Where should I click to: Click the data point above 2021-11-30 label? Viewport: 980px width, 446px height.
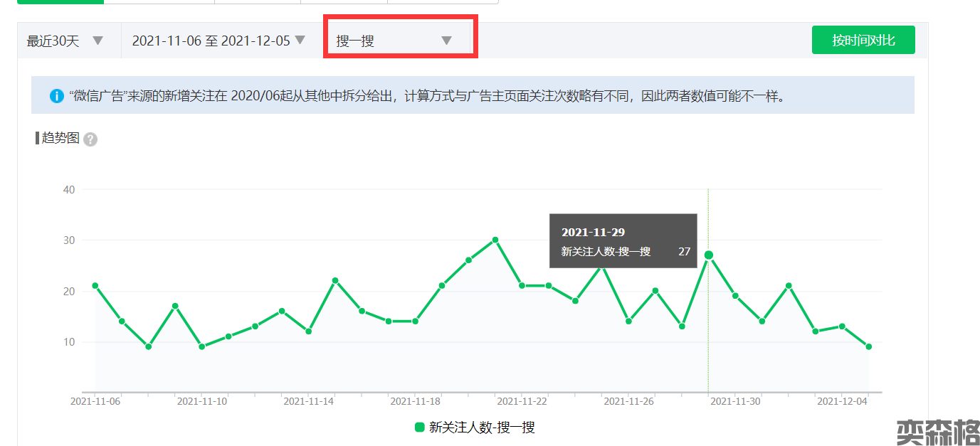[735, 296]
